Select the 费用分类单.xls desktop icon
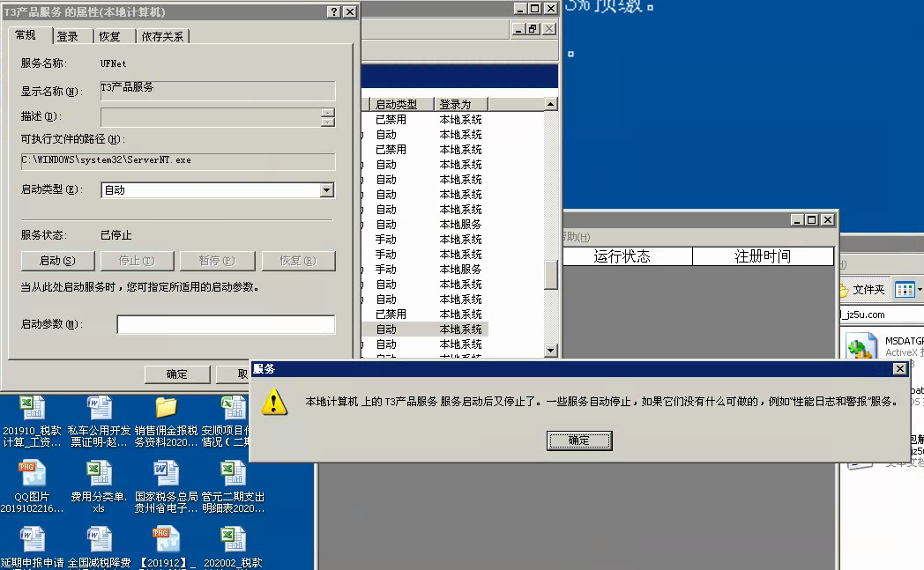Viewport: 924px width, 570px height. tap(99, 487)
